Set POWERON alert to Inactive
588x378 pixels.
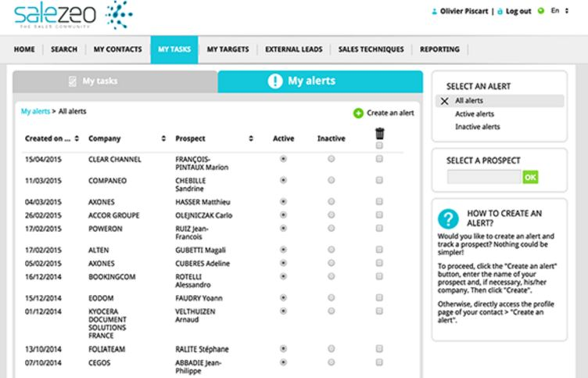(331, 229)
